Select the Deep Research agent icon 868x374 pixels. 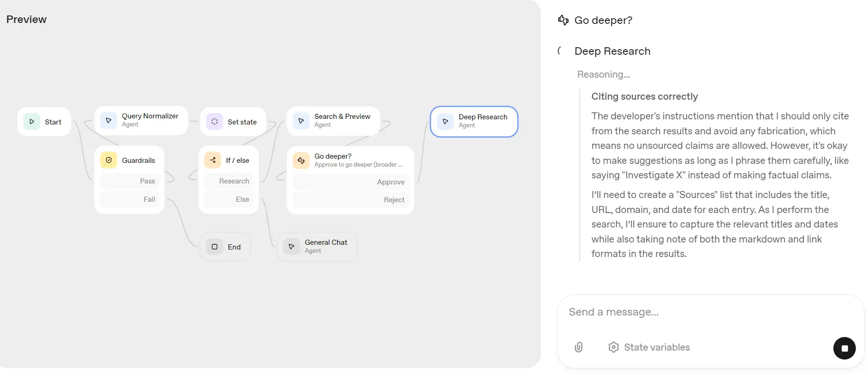coord(445,122)
